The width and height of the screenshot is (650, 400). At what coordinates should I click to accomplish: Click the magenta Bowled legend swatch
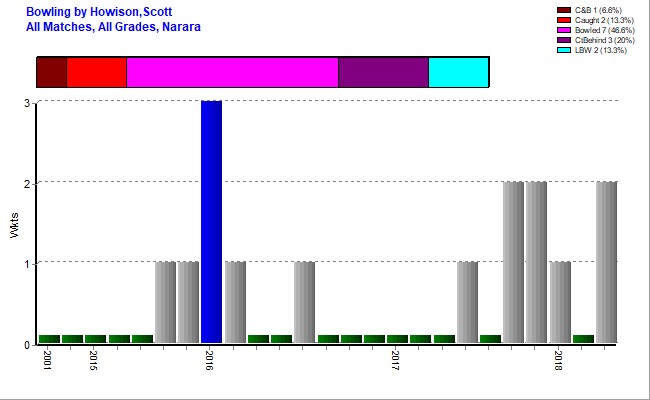pos(564,30)
